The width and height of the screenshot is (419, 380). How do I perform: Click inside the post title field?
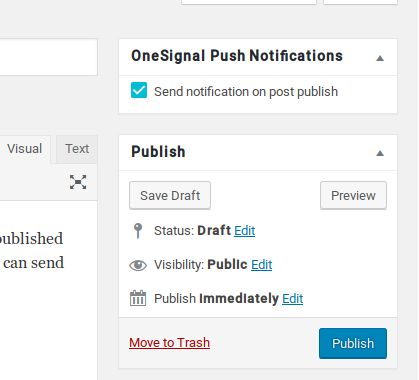[48, 57]
